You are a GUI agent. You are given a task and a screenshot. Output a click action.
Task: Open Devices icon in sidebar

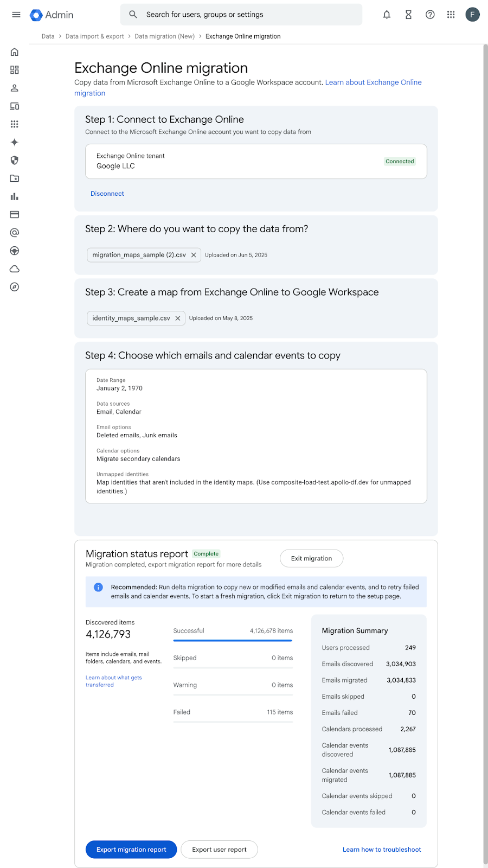[x=15, y=106]
